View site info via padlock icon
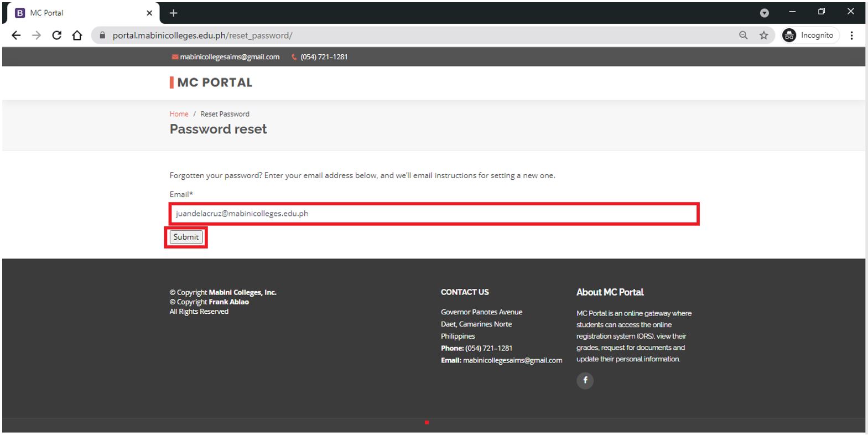This screenshot has height=435, width=868. pos(102,35)
